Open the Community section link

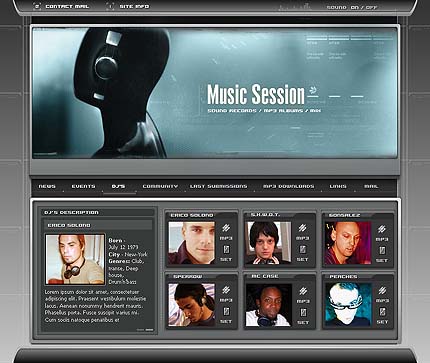[160, 186]
